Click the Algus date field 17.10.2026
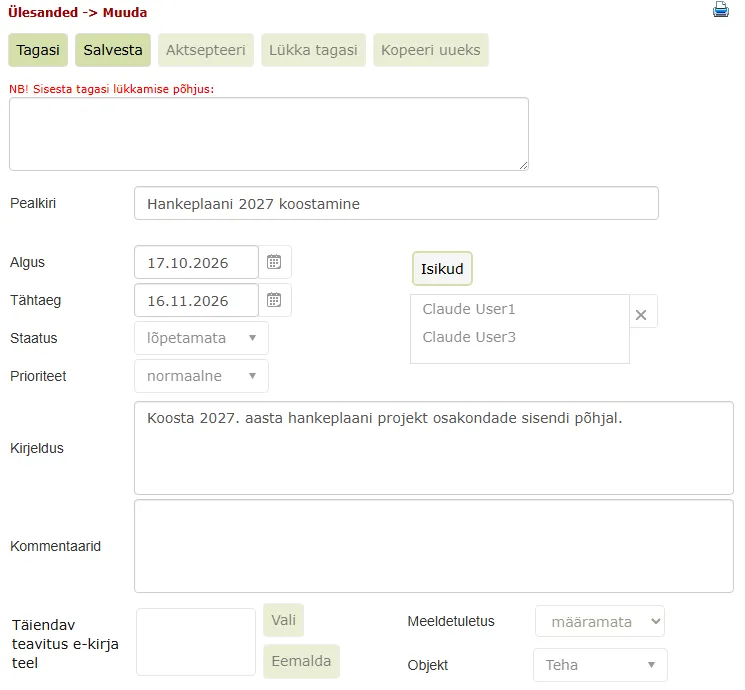This screenshot has height=690, width=745. pos(196,262)
